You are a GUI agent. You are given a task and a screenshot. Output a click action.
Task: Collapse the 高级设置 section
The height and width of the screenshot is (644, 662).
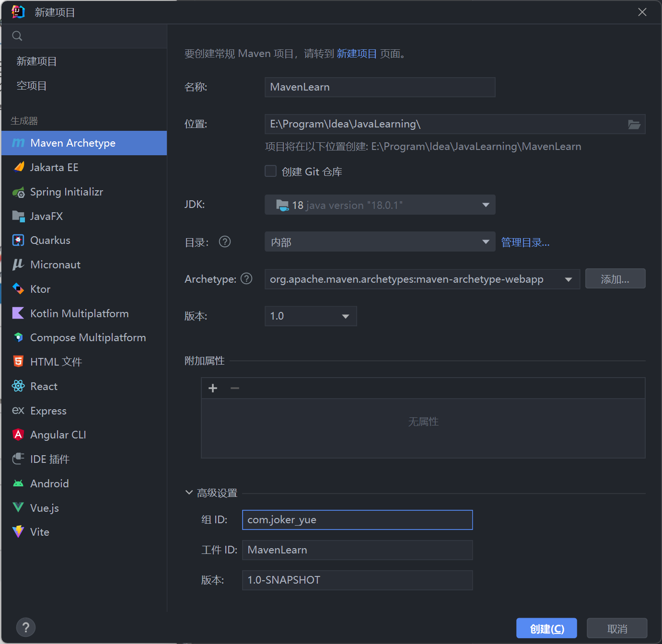click(189, 493)
